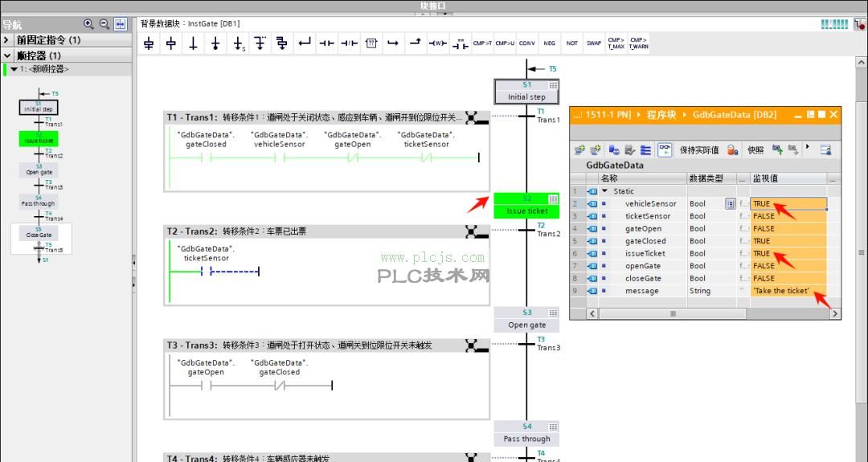868x462 pixels.
Task: Collapse the 1:<新顺控器> tree node
Action: click(x=14, y=69)
